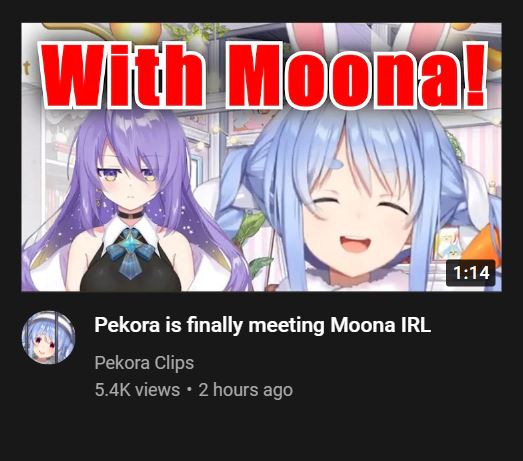Open the video titled Pekora is finally meeting Moona IRL

pyautogui.click(x=262, y=325)
